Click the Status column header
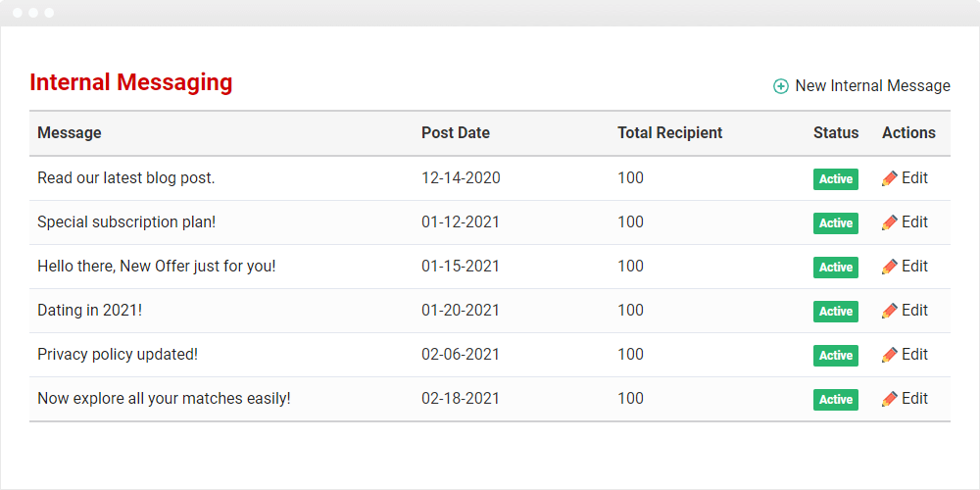The width and height of the screenshot is (980, 490). [836, 132]
